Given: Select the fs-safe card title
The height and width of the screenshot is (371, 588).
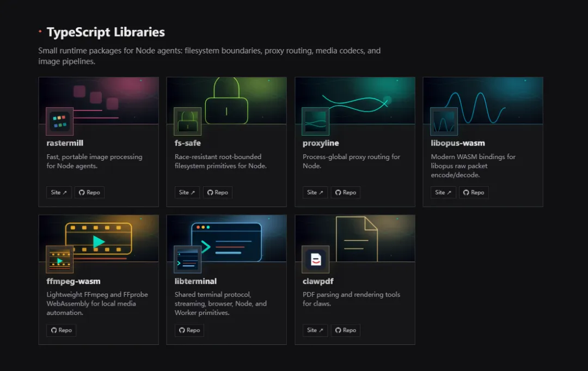Looking at the screenshot, I should tap(187, 143).
